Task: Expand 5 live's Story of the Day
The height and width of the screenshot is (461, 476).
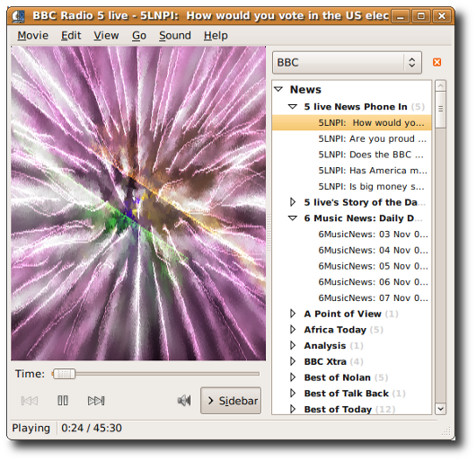Action: pos(293,202)
